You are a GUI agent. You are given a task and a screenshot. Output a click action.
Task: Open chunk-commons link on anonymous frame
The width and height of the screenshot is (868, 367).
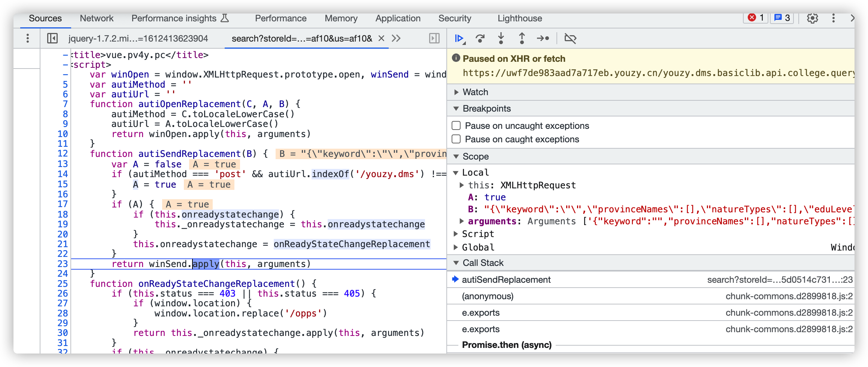click(x=789, y=296)
